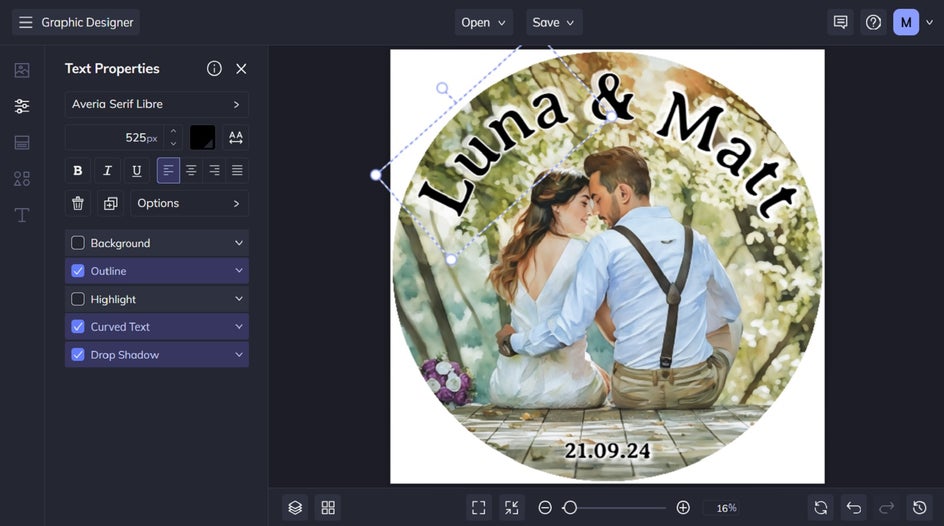944x526 pixels.
Task: Disable the Outline checkbox
Action: (x=78, y=271)
